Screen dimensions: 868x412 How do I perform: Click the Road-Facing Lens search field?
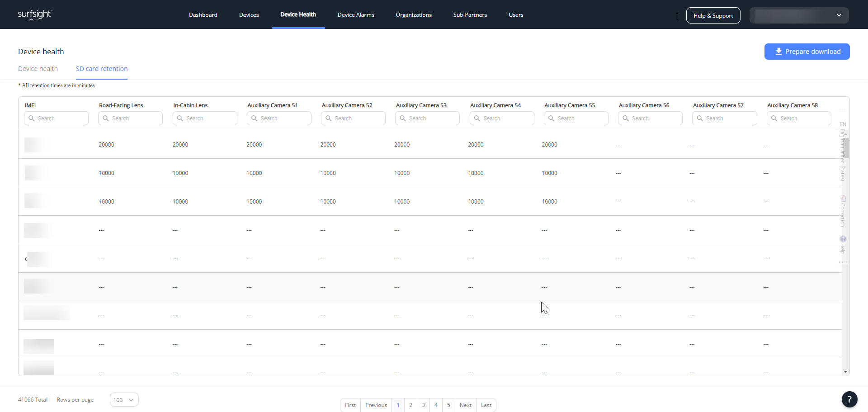[130, 118]
